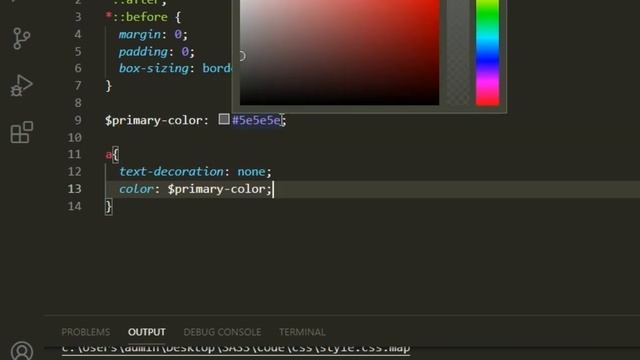
Task: Click the box-sizing property on line 6
Action: [x=154, y=69]
